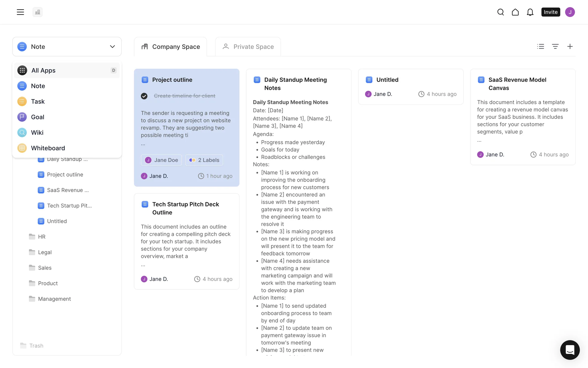Click the home icon in header

(x=515, y=12)
